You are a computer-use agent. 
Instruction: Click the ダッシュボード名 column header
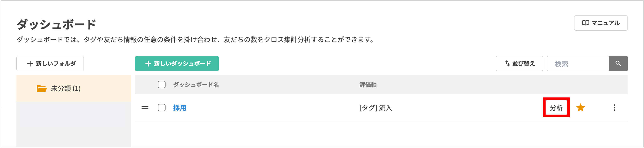[196, 85]
